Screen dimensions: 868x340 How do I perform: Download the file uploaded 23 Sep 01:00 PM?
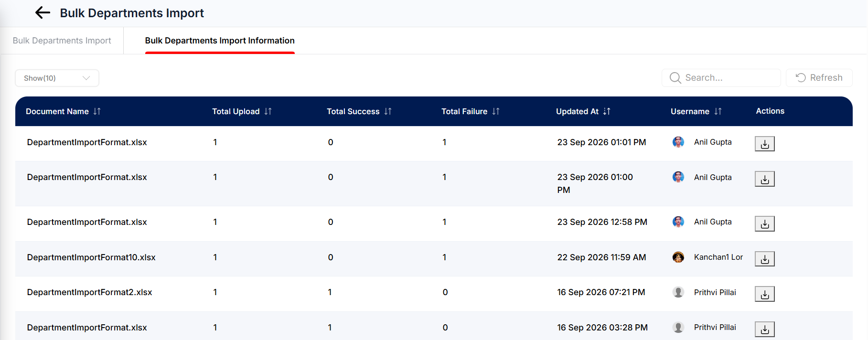point(765,179)
